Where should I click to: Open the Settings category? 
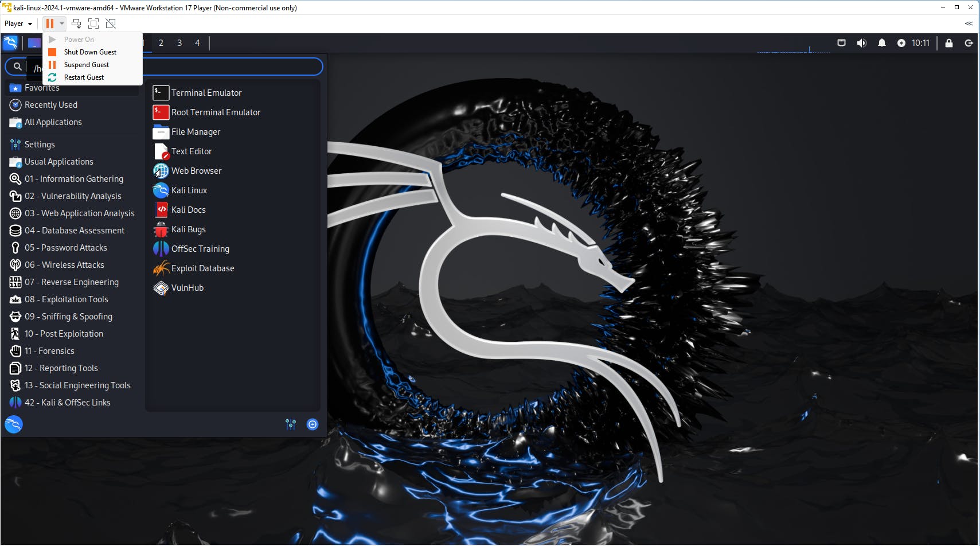(x=72, y=145)
